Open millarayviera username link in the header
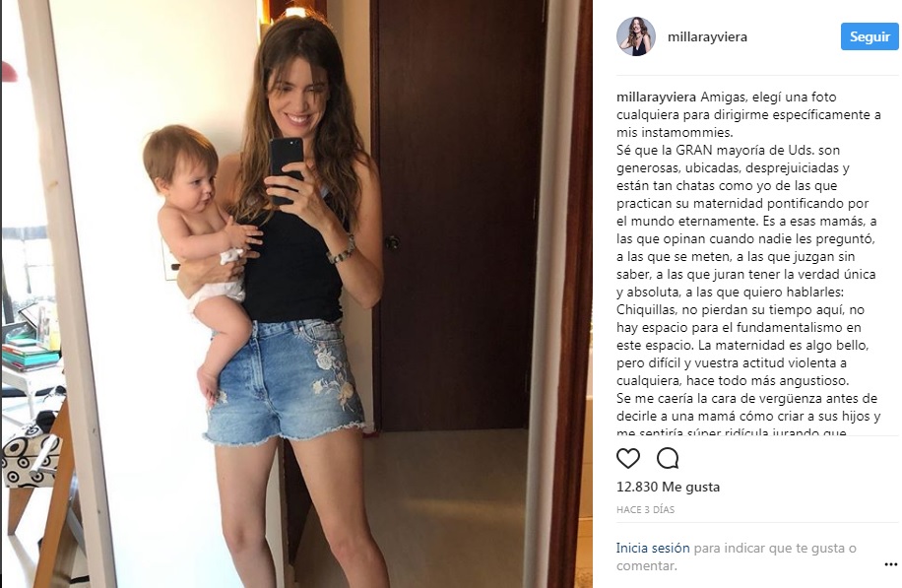This screenshot has height=588, width=902. 707,36
